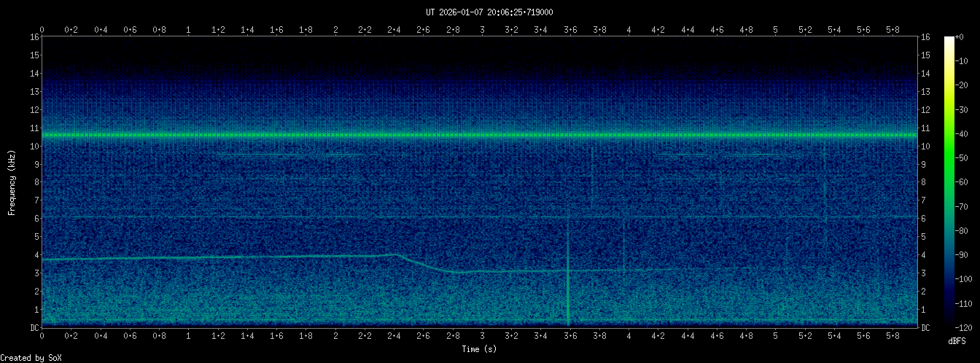Click the white top of the dBFS color bar
This screenshot has height=363, width=980.
tap(949, 39)
